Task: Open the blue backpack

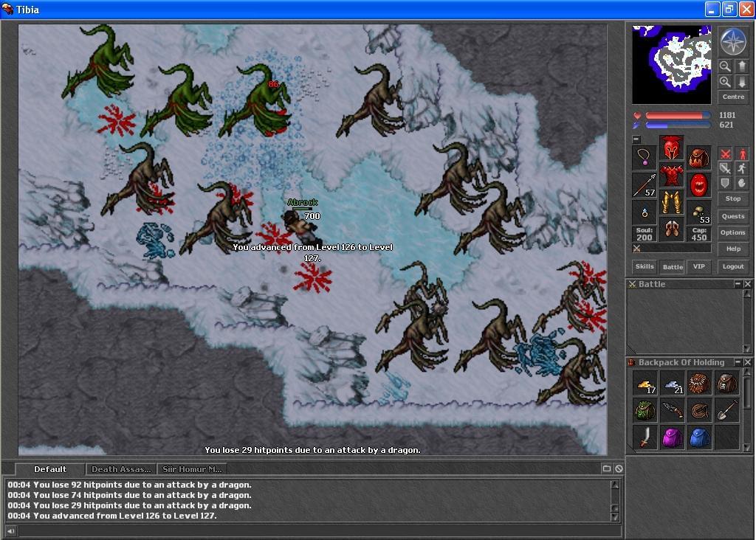Action: point(700,438)
